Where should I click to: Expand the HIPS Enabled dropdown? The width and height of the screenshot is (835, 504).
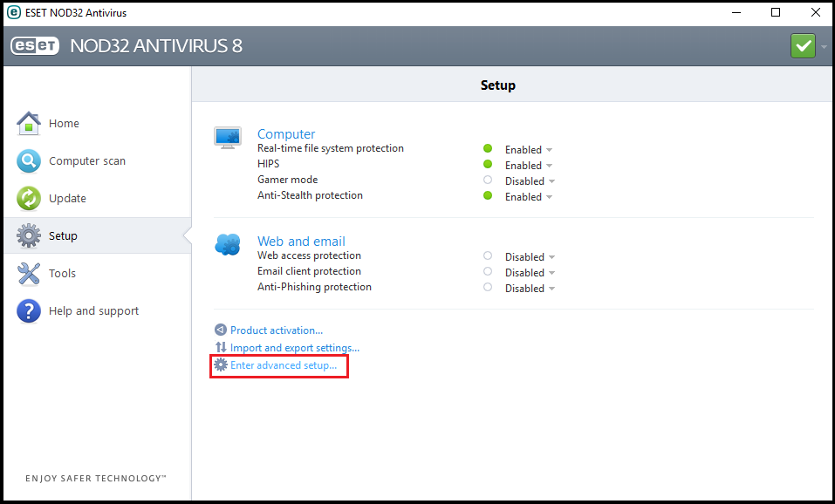click(x=529, y=166)
